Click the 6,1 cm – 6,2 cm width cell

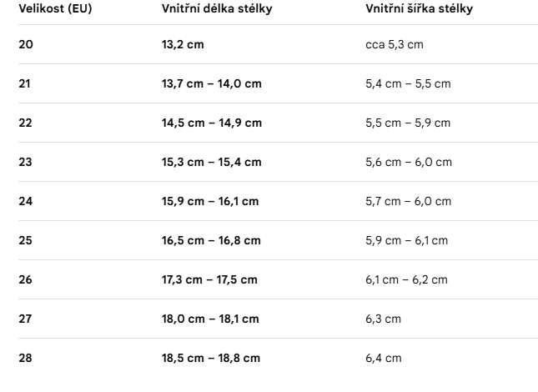[x=406, y=279]
